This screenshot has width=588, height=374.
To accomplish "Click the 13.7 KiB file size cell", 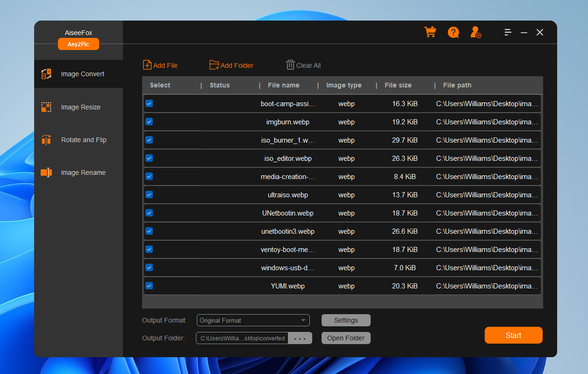I will tap(405, 195).
